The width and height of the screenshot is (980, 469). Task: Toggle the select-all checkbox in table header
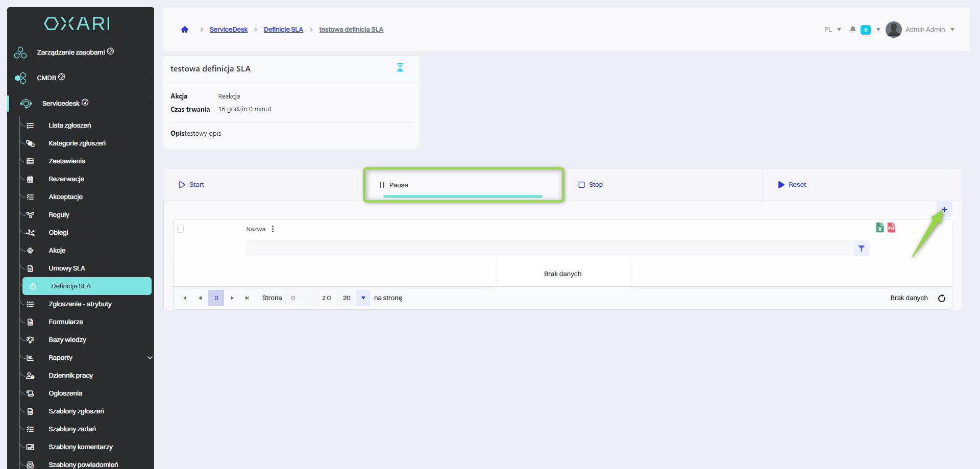[x=181, y=229]
